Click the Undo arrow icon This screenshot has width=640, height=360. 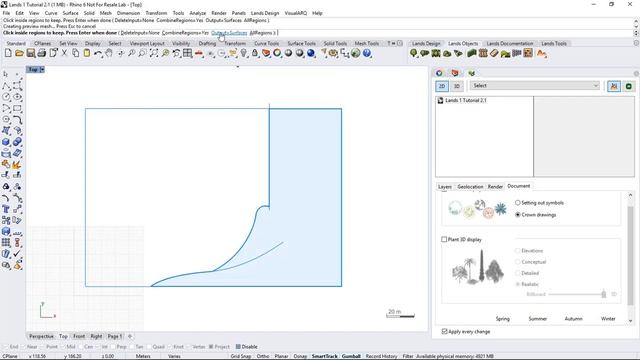pos(98,53)
